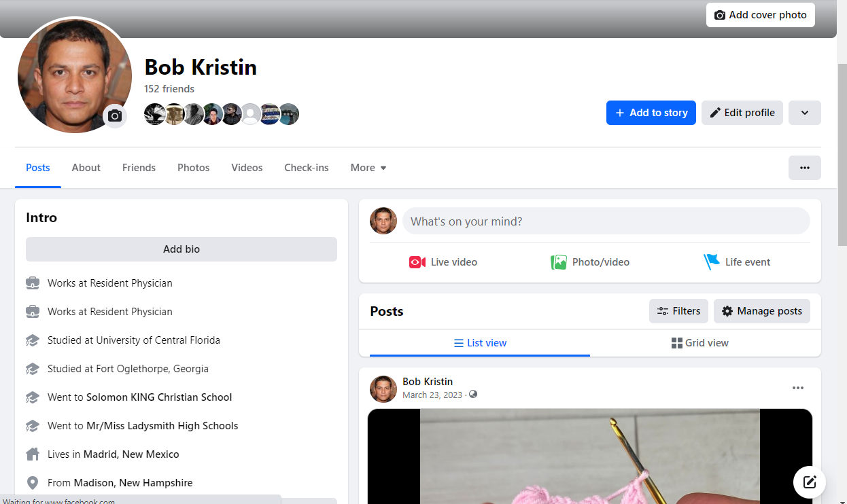Switch to the About tab
This screenshot has height=504, width=847.
(x=86, y=168)
